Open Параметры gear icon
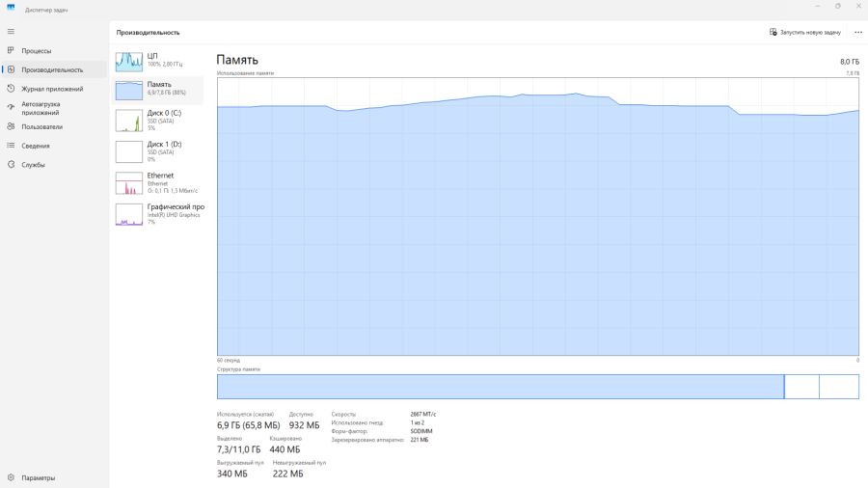This screenshot has width=868, height=488. (x=11, y=477)
